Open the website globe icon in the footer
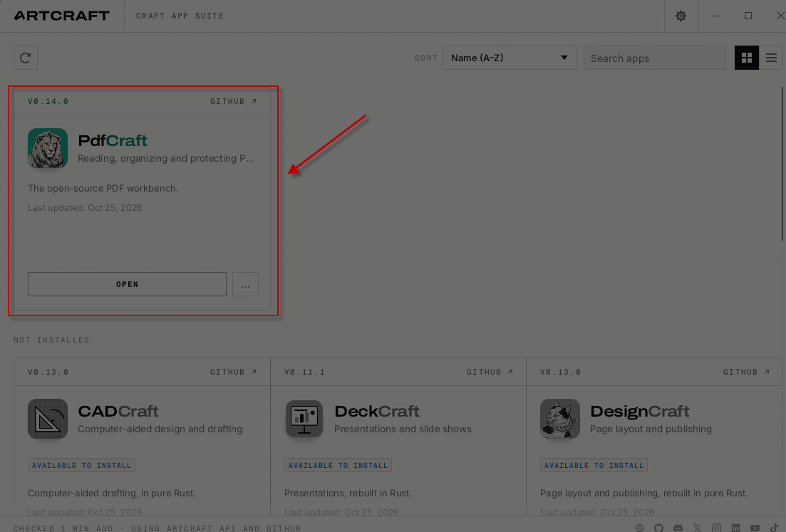The height and width of the screenshot is (532, 786). pos(640,528)
